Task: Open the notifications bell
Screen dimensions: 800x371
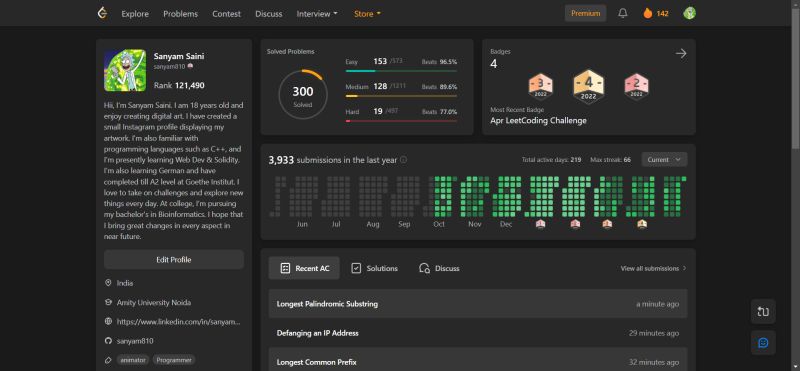Action: pyautogui.click(x=622, y=14)
